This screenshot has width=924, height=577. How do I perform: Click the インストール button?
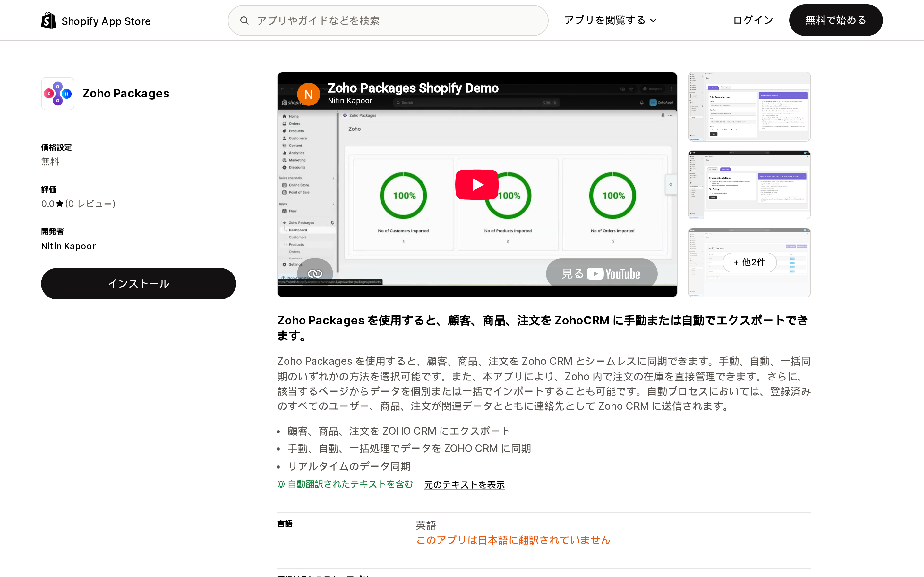[x=139, y=284]
